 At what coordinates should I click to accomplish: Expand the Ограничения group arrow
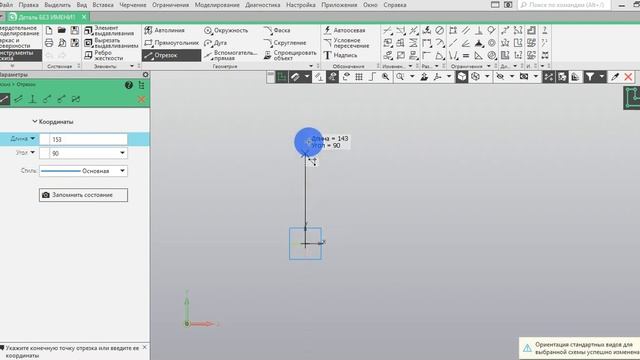click(489, 66)
